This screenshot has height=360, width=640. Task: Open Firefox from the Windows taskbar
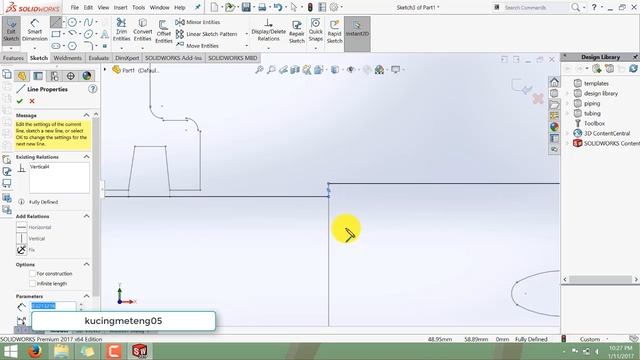pyautogui.click(x=35, y=351)
